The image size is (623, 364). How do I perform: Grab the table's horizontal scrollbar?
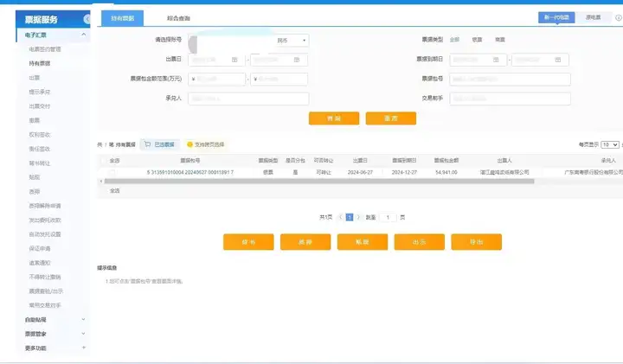[319, 181]
